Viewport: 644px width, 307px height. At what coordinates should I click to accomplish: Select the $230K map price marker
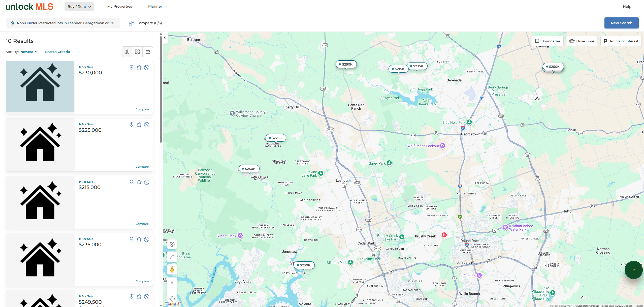click(x=304, y=265)
